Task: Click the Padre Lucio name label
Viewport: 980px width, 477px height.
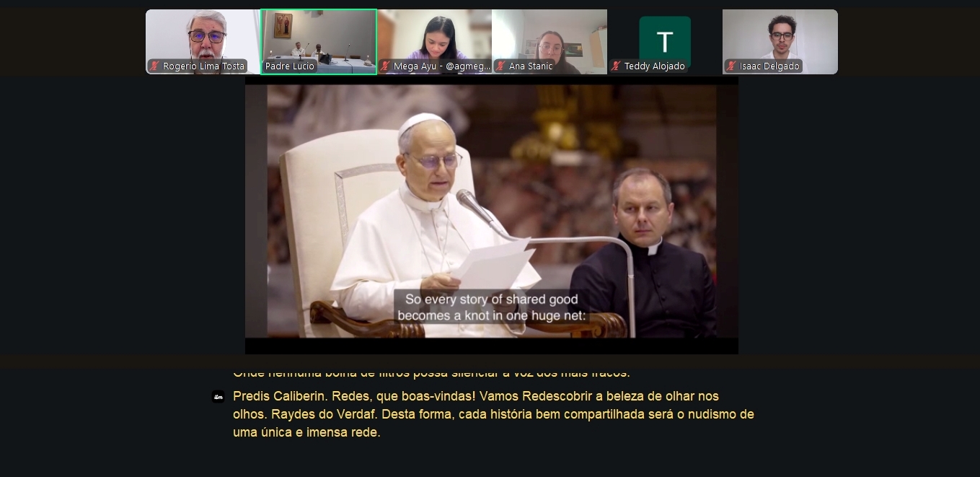Action: (290, 66)
